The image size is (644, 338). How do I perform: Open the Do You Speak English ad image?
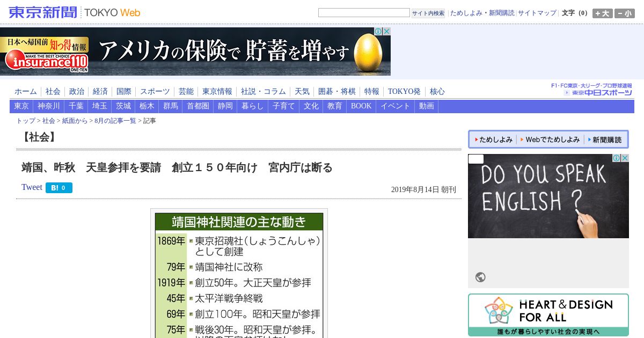[548, 196]
